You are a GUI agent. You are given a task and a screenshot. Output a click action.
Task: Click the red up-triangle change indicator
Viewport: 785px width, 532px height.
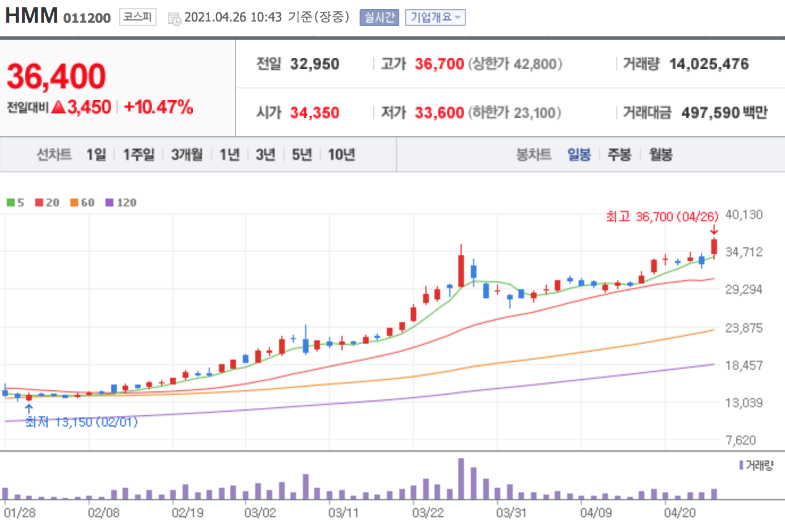coord(58,107)
